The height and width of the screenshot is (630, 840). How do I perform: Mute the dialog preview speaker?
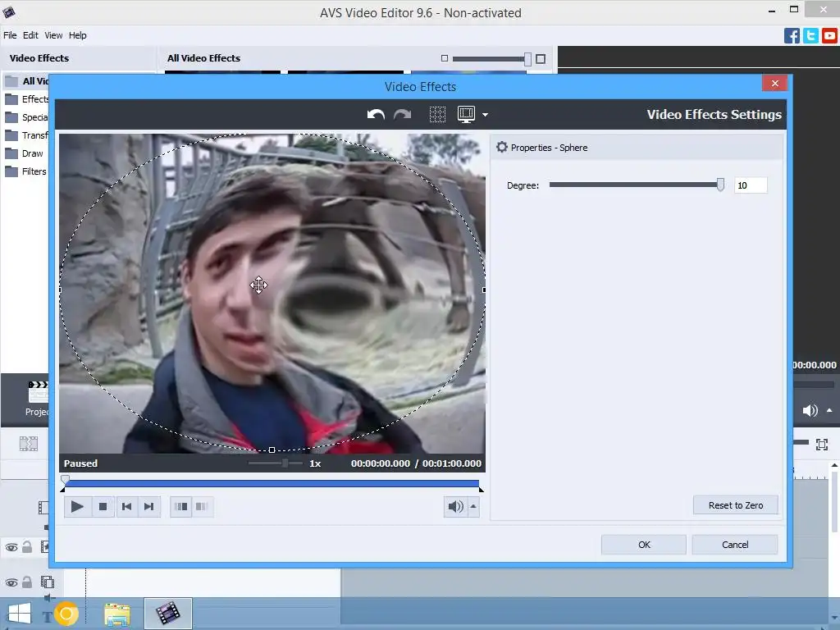[x=455, y=506]
